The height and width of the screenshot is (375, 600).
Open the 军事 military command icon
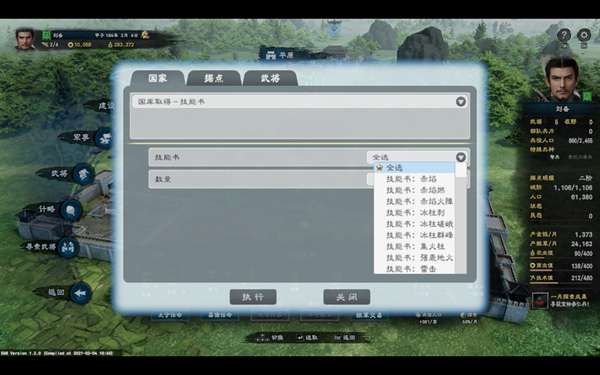click(104, 139)
